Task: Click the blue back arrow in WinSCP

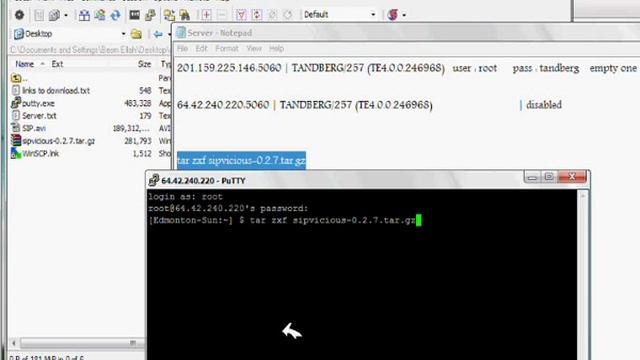Action: coord(158,34)
